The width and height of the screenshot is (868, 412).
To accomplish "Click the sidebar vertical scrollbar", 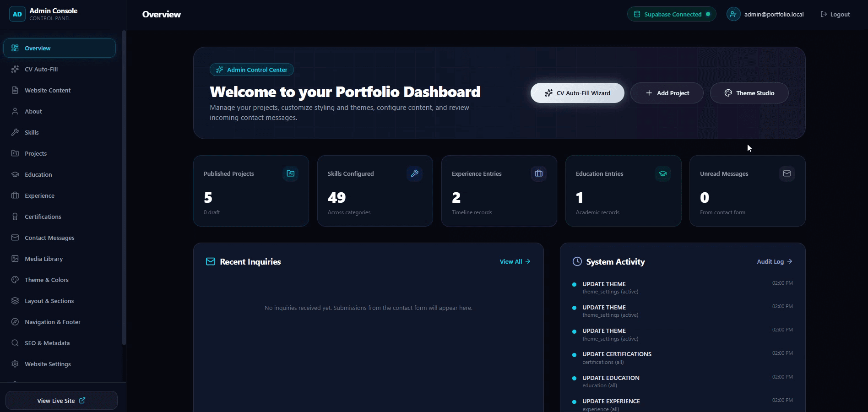I will [x=124, y=188].
